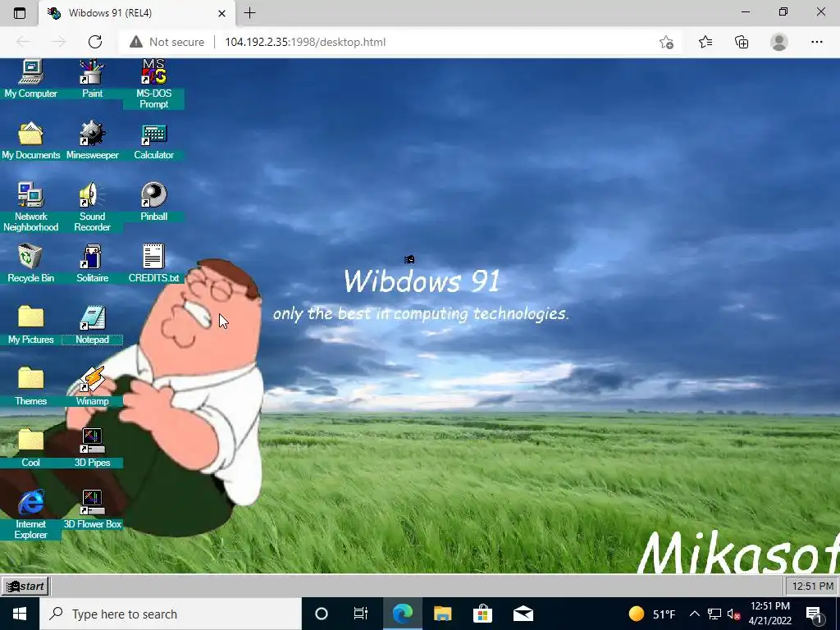Add this page to favorites star

pyautogui.click(x=666, y=42)
